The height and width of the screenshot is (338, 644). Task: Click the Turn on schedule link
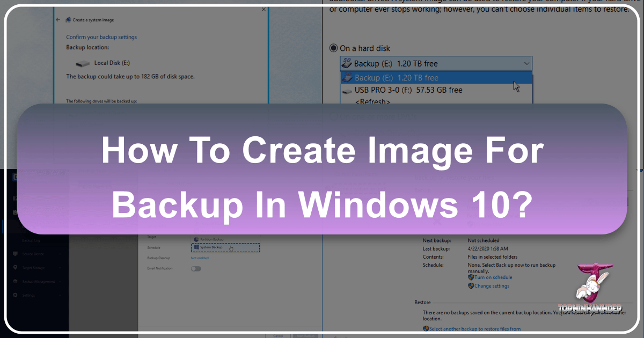coord(493,277)
